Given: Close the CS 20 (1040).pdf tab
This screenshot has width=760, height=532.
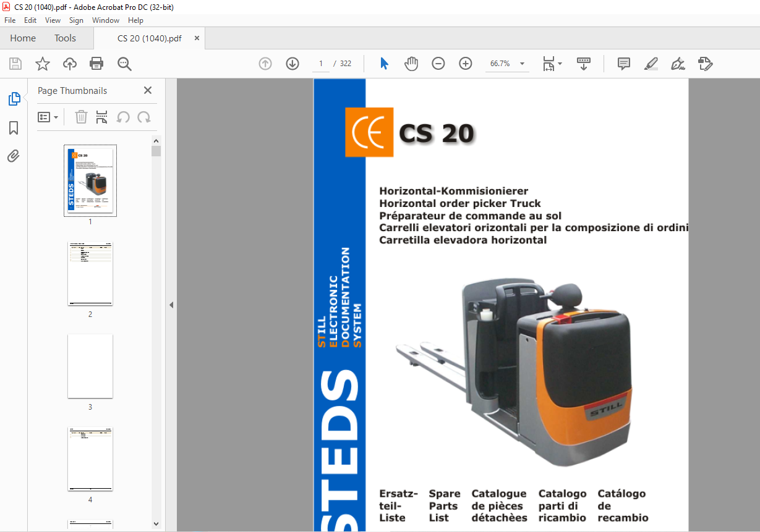Looking at the screenshot, I should point(197,38).
